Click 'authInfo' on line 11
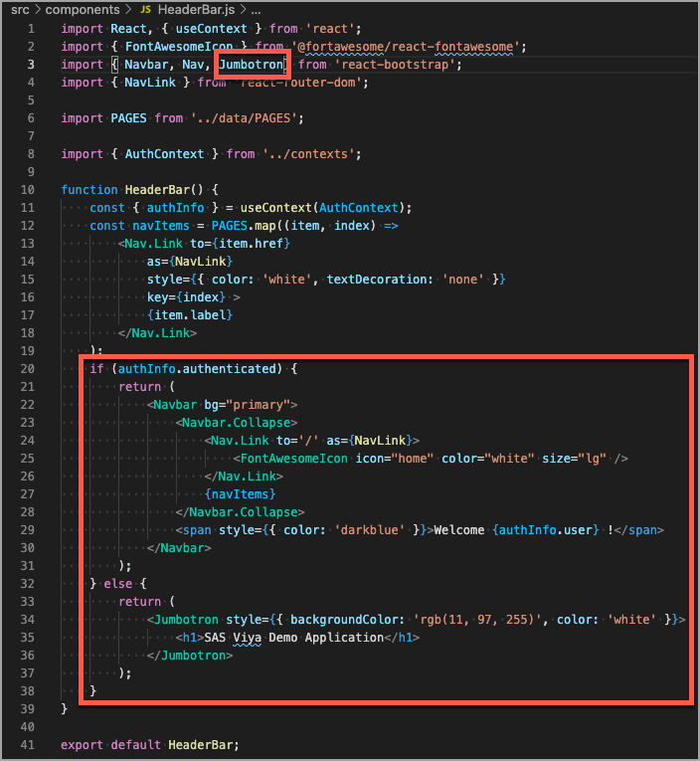The height and width of the screenshot is (761, 700). (175, 208)
